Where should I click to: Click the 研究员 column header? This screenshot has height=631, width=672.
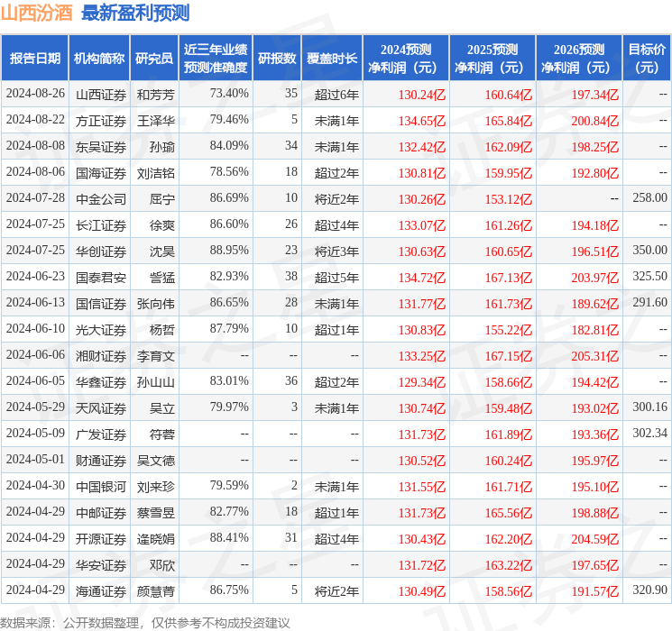[x=154, y=59]
